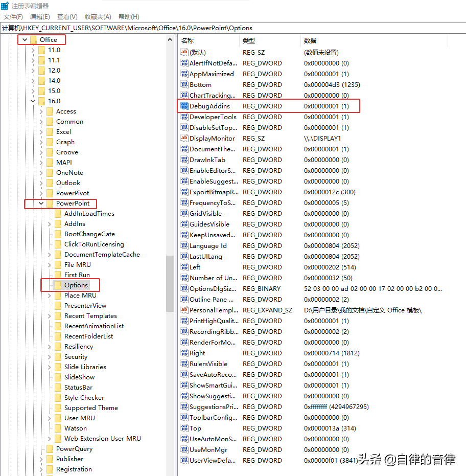Click the UseMonMgr value icon
Viewport: 466px width, 476px height.
click(x=184, y=449)
